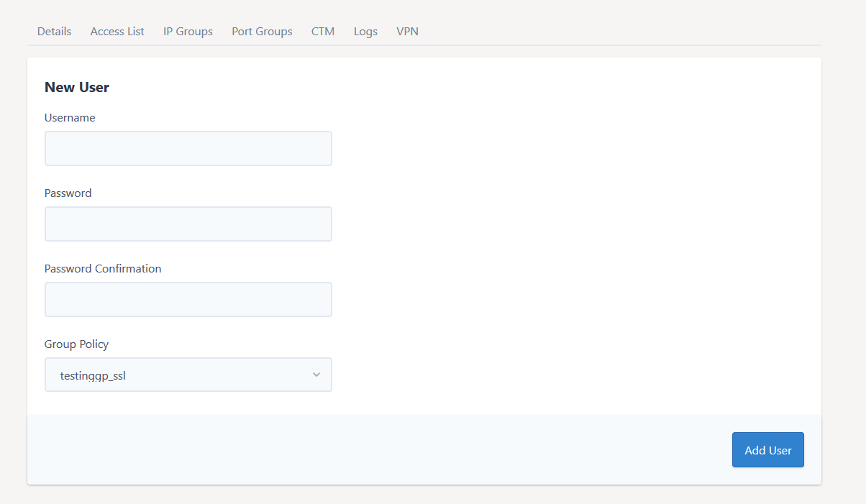Click the New User heading
Image resolution: width=866 pixels, height=504 pixels.
(x=77, y=88)
